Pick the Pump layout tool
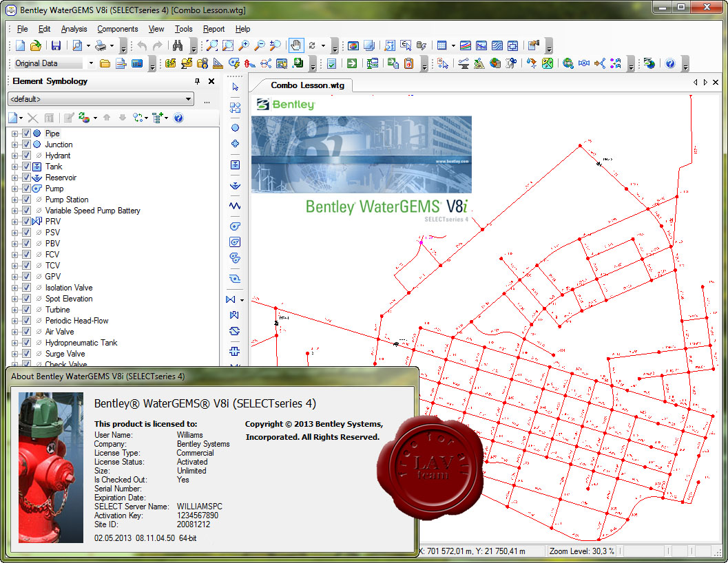The width and height of the screenshot is (728, 563). (235, 226)
